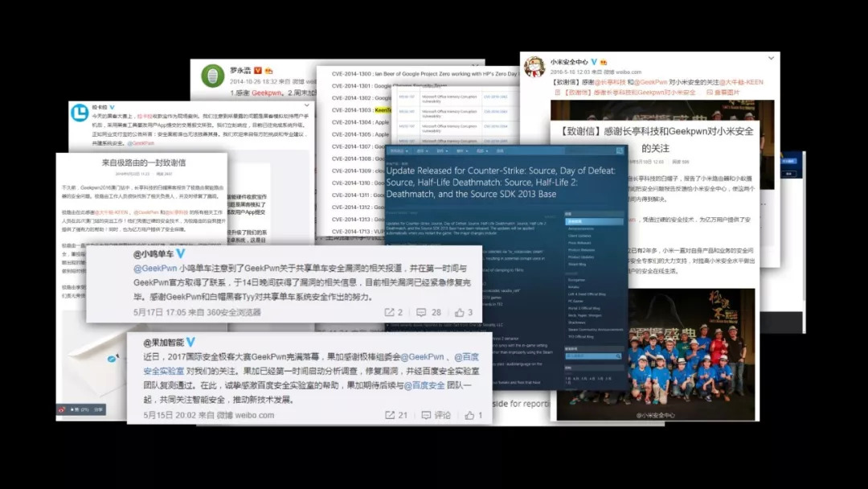Screen dimensions: 868x489
Task: Click verified V badge beside 果加智能
Action: click(x=190, y=342)
